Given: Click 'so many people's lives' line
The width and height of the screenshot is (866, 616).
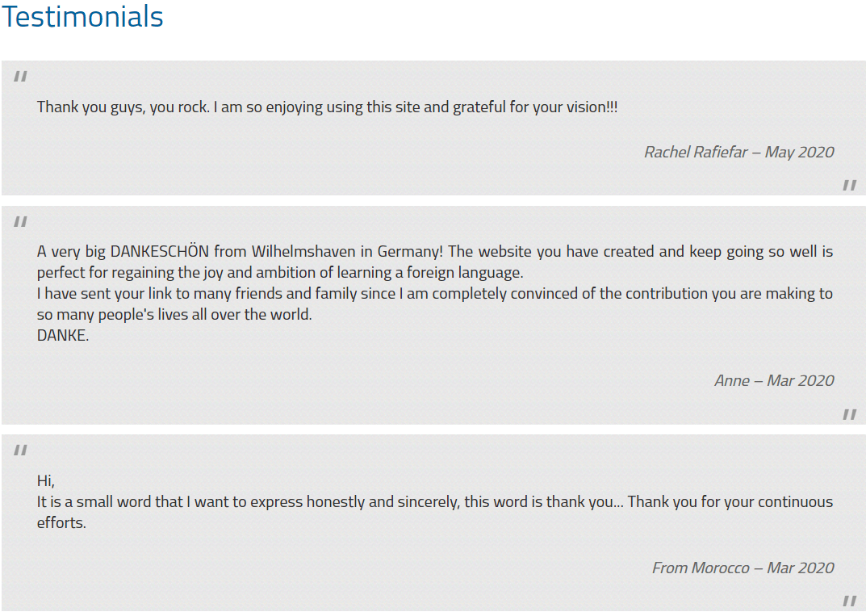Looking at the screenshot, I should [x=174, y=314].
